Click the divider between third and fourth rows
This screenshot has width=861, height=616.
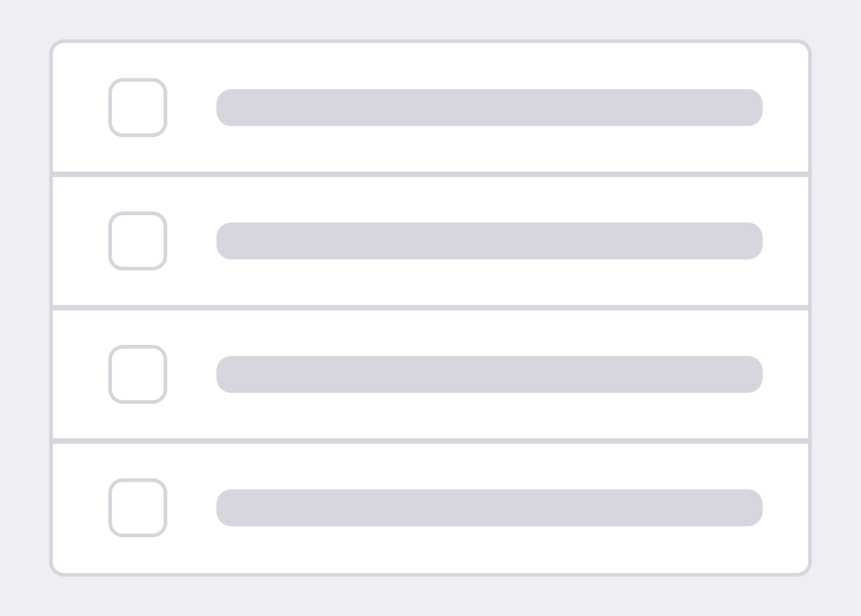[430, 441]
